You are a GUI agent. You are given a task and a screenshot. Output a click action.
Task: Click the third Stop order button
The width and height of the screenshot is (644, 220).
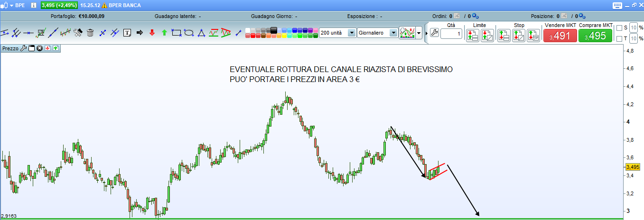(533, 36)
